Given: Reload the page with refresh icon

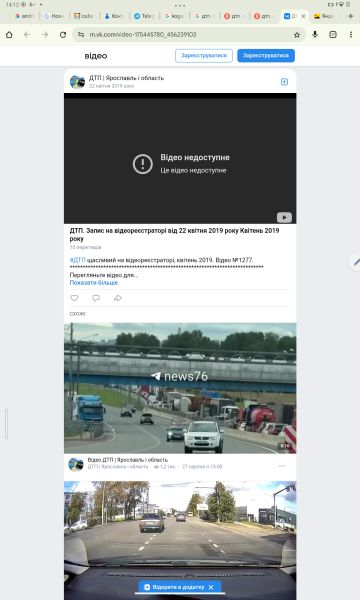Looking at the screenshot, I should pyautogui.click(x=63, y=34).
